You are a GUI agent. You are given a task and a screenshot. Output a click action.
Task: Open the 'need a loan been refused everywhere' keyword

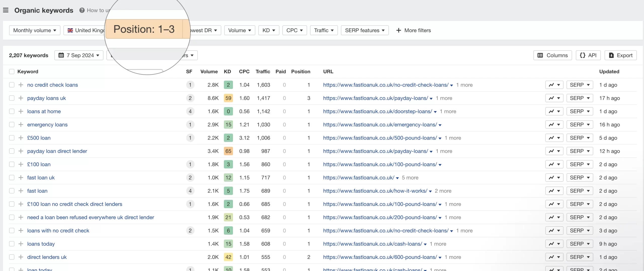(x=91, y=217)
